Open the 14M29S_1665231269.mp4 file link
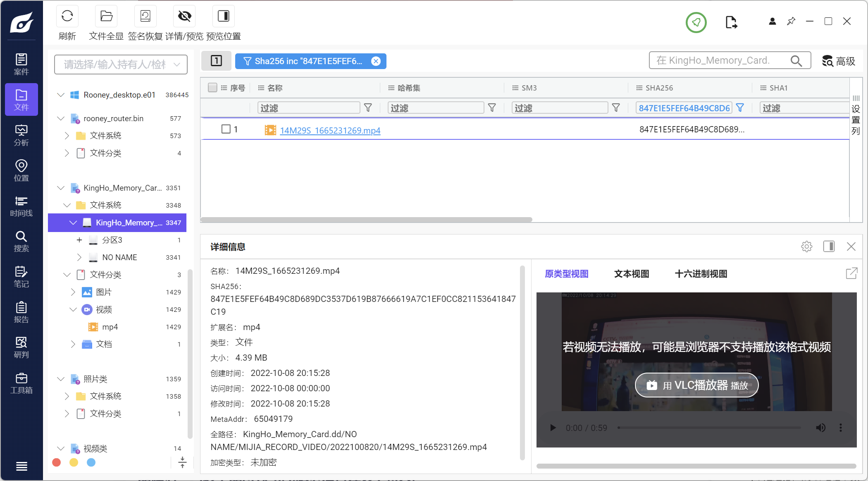 (330, 130)
